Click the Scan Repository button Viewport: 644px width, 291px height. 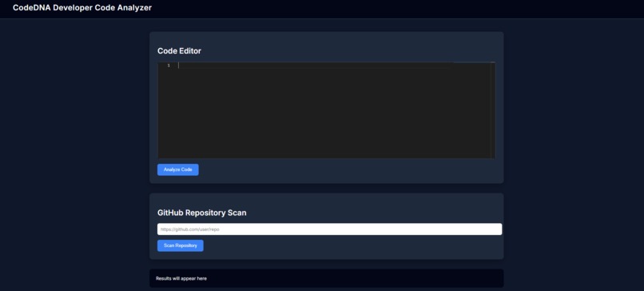pyautogui.click(x=181, y=245)
